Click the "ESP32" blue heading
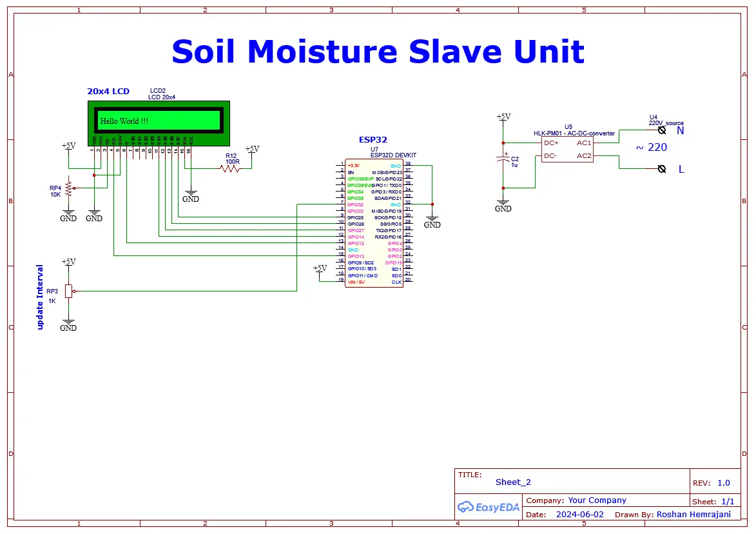This screenshot has height=534, width=756. coord(373,139)
